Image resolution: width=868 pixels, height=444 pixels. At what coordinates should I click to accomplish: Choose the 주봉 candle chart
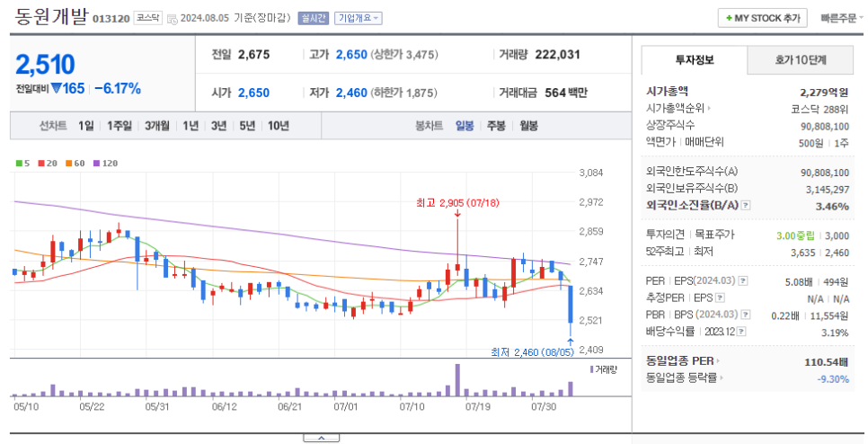tap(496, 126)
